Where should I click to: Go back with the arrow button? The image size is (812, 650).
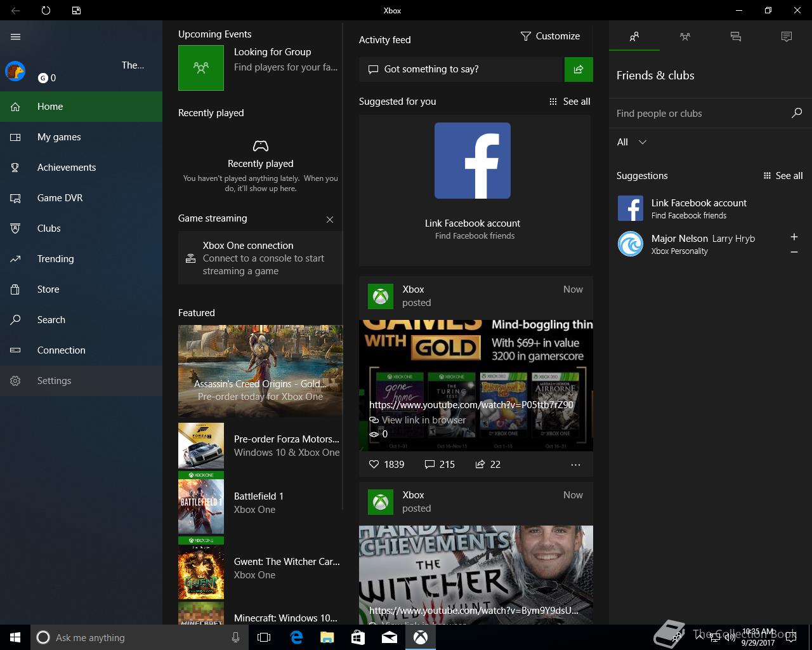15,10
